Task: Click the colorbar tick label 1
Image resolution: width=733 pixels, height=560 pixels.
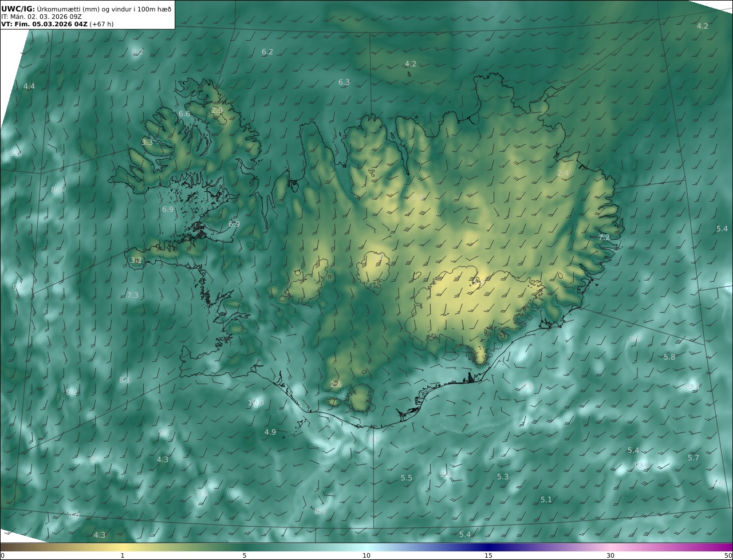Action: pyautogui.click(x=123, y=555)
